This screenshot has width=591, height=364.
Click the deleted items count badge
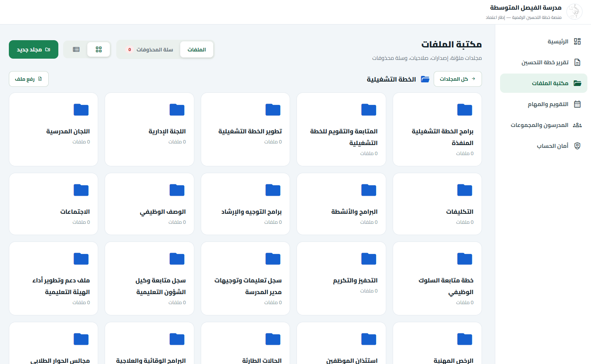pyautogui.click(x=130, y=49)
